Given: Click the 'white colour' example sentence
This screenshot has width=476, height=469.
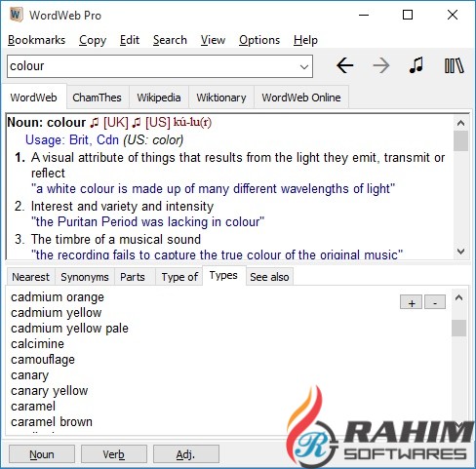Looking at the screenshot, I should point(213,189).
